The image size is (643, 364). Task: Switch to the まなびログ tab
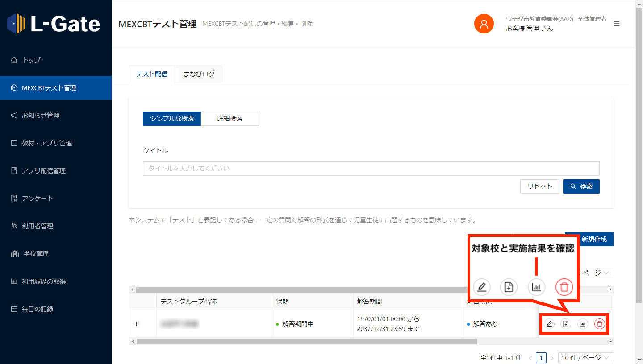(x=199, y=74)
